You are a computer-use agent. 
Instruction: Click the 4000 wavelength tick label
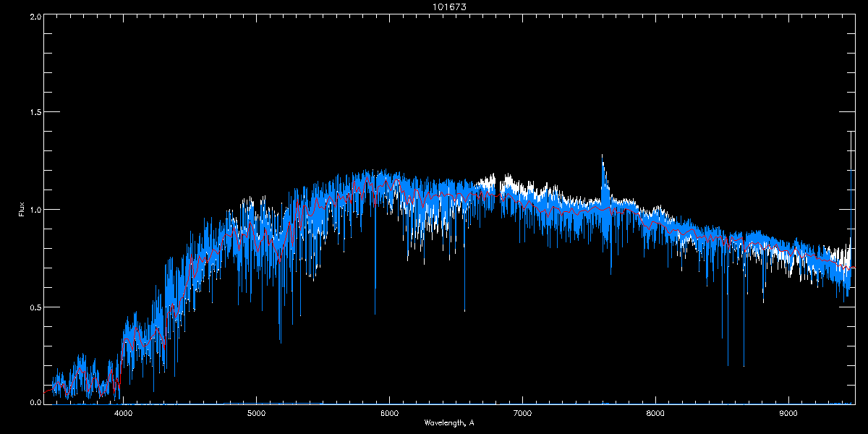pyautogui.click(x=123, y=413)
